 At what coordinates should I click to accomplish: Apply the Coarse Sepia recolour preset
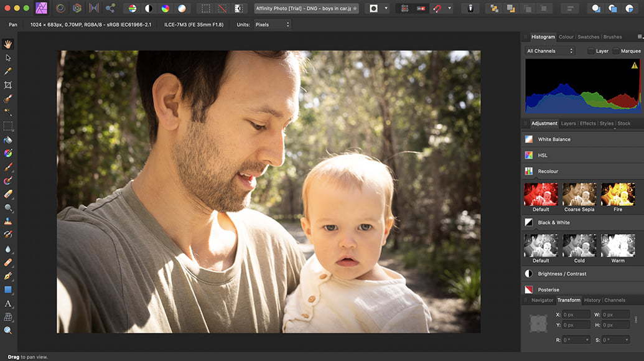point(579,194)
